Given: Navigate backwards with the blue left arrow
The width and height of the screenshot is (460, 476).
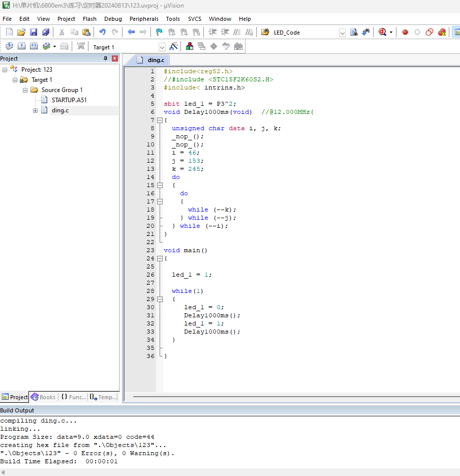Looking at the screenshot, I should click(131, 32).
